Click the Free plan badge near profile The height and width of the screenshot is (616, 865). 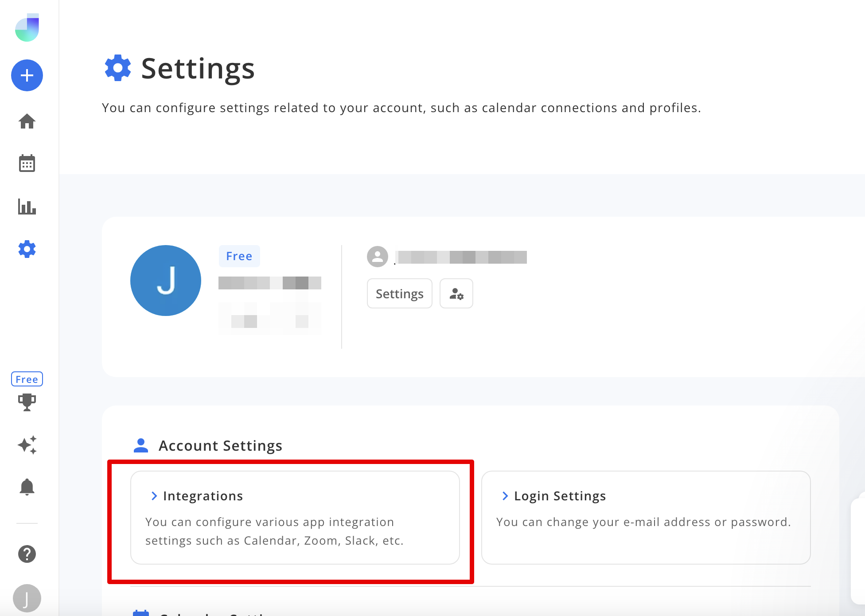coord(239,256)
